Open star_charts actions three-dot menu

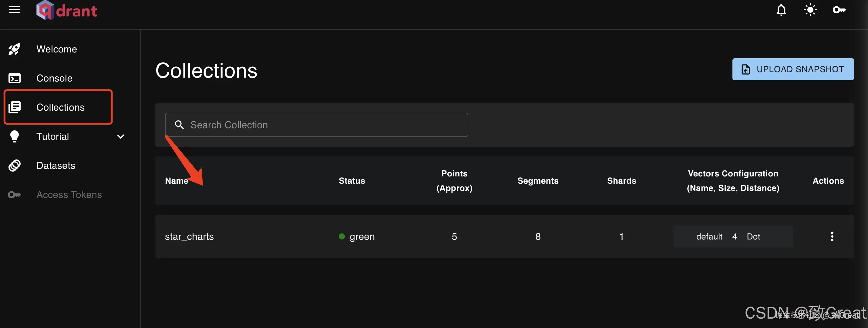coord(832,236)
